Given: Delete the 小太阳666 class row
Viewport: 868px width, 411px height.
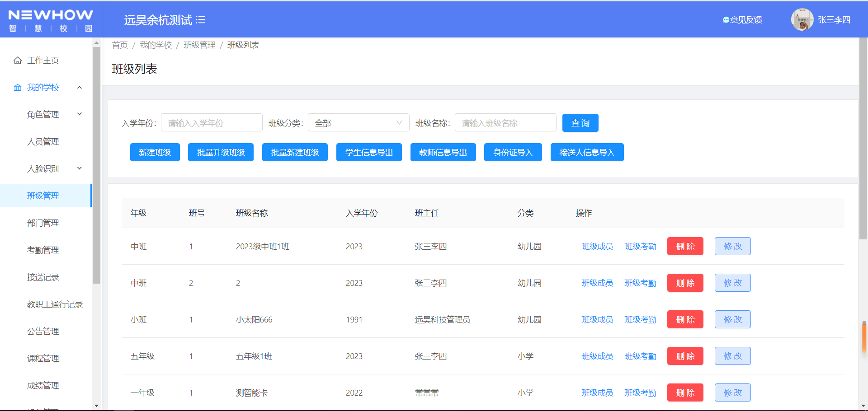Looking at the screenshot, I should click(x=685, y=319).
